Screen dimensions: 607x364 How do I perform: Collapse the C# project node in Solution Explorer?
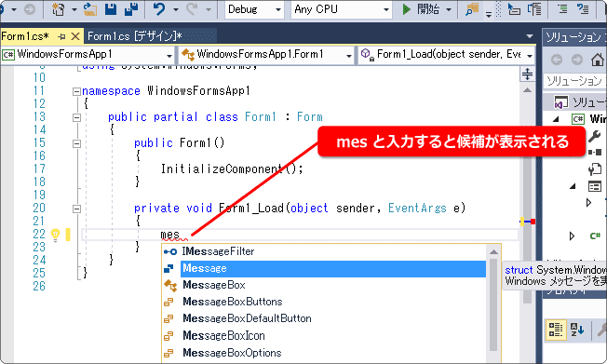pyautogui.click(x=557, y=119)
